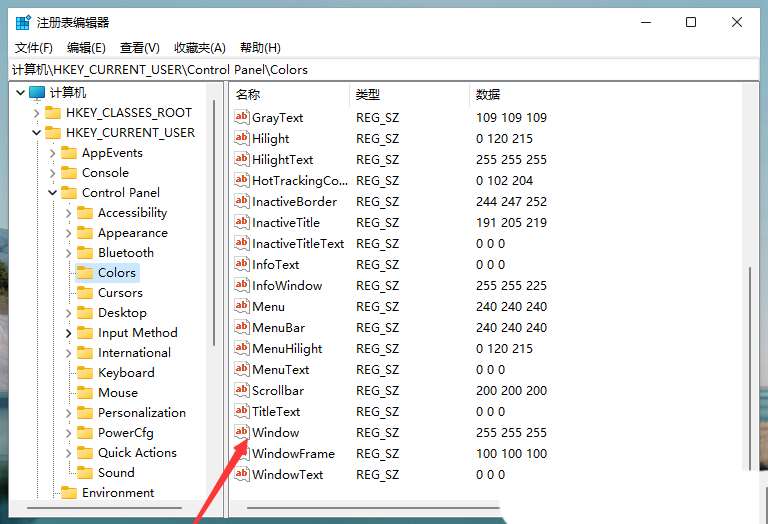The width and height of the screenshot is (768, 524).
Task: Open the 帮助(H) menu
Action: (x=260, y=48)
